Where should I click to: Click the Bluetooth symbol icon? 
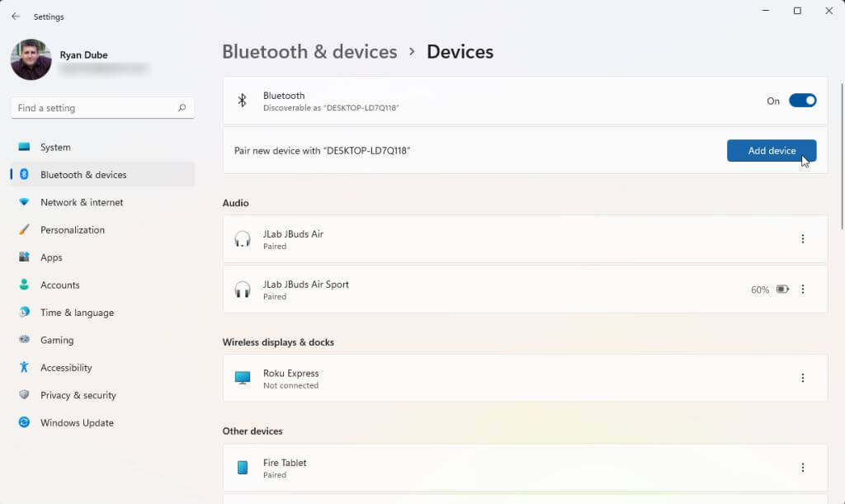243,101
